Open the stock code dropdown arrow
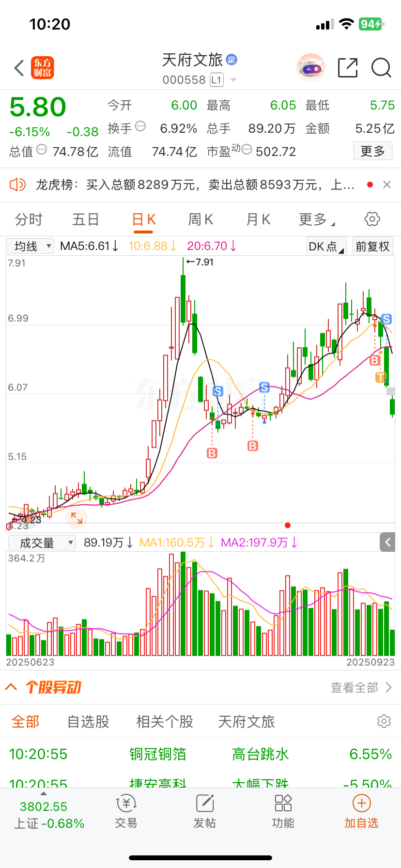The height and width of the screenshot is (868, 401). pos(233,80)
